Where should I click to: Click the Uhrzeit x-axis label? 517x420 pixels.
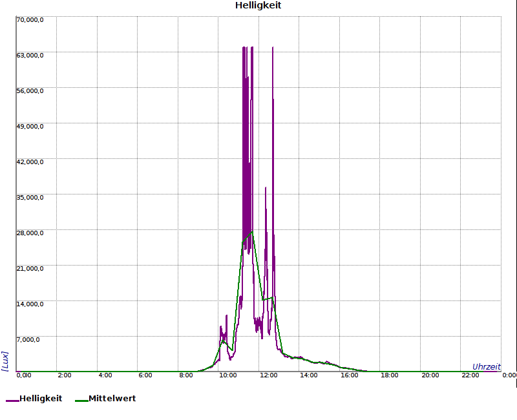click(x=486, y=366)
